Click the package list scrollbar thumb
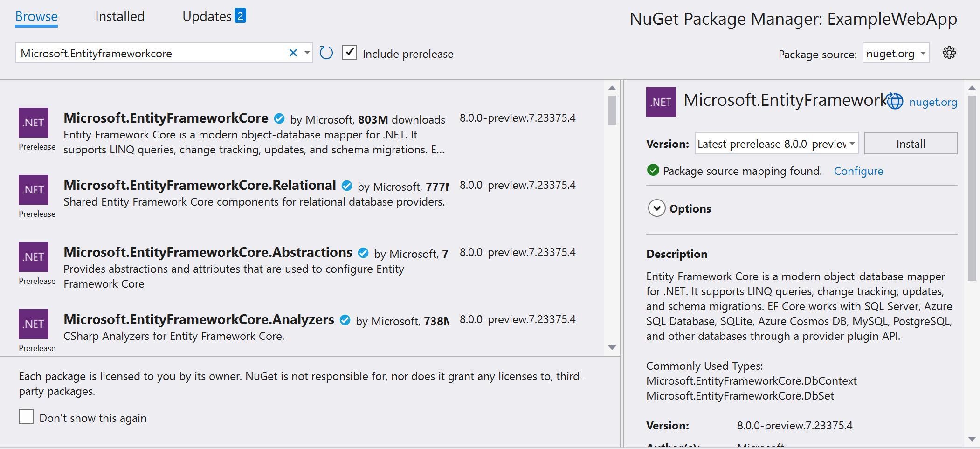The image size is (980, 449). point(612,110)
